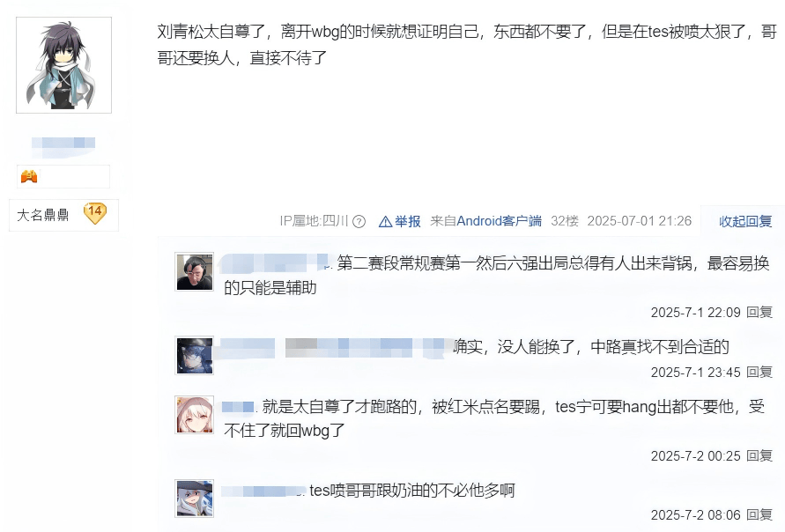Click the first replier's blurred username
785x532 pixels.
tap(276, 263)
